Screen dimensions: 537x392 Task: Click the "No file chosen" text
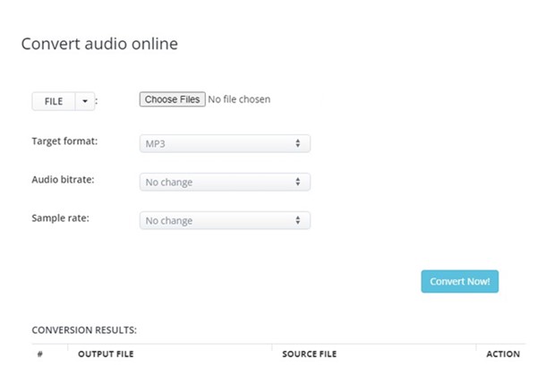point(239,99)
